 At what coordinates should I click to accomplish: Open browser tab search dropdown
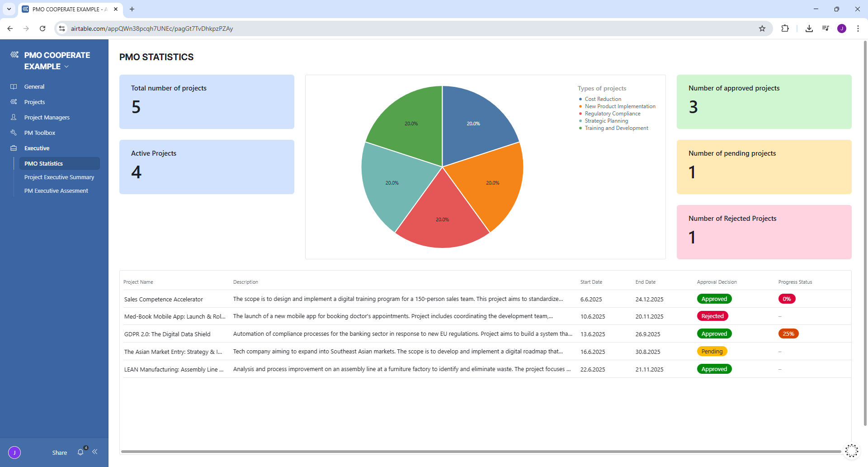coord(9,9)
